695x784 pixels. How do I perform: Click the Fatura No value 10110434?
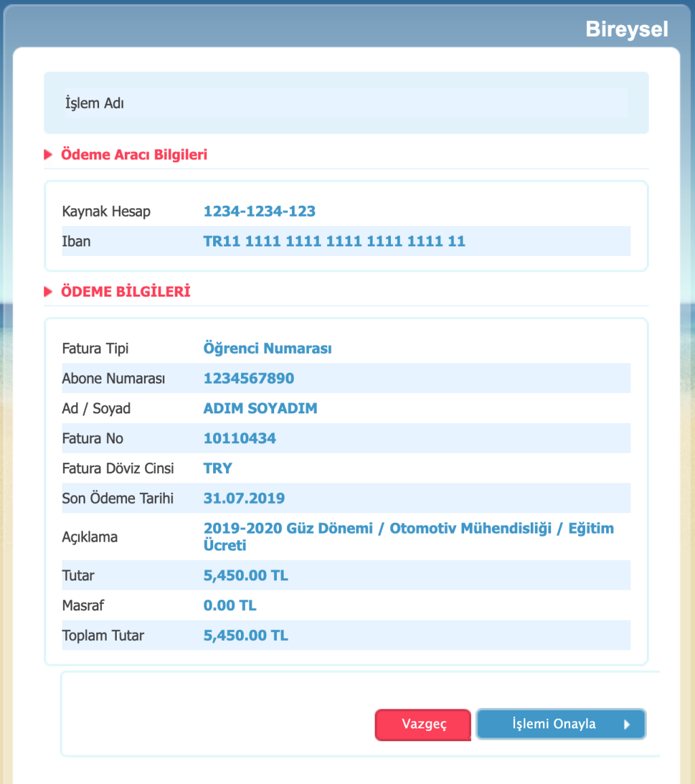240,438
